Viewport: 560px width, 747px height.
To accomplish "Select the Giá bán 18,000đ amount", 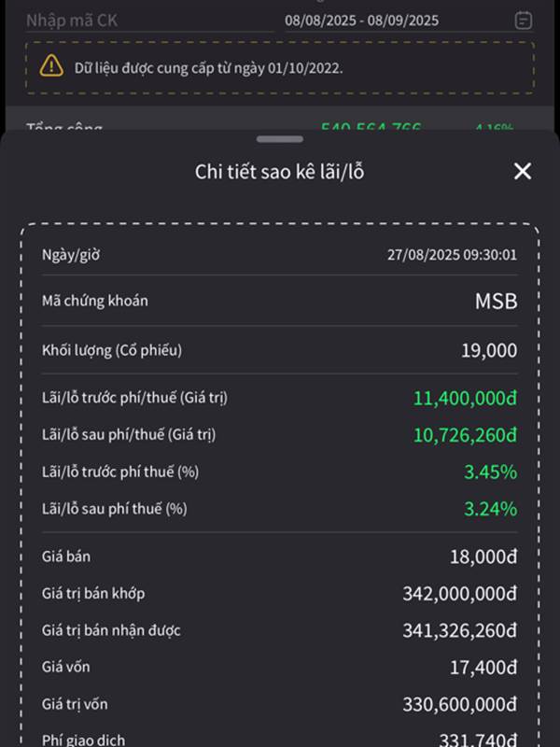I will [483, 557].
